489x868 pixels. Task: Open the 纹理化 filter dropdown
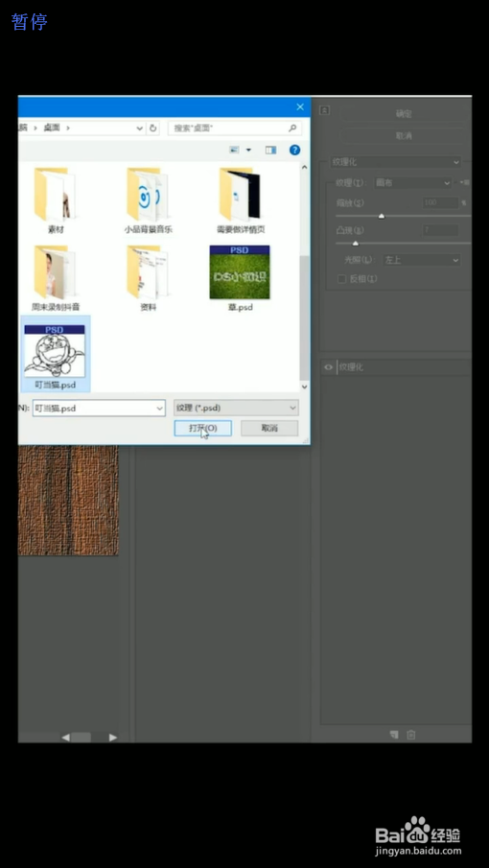(x=395, y=162)
